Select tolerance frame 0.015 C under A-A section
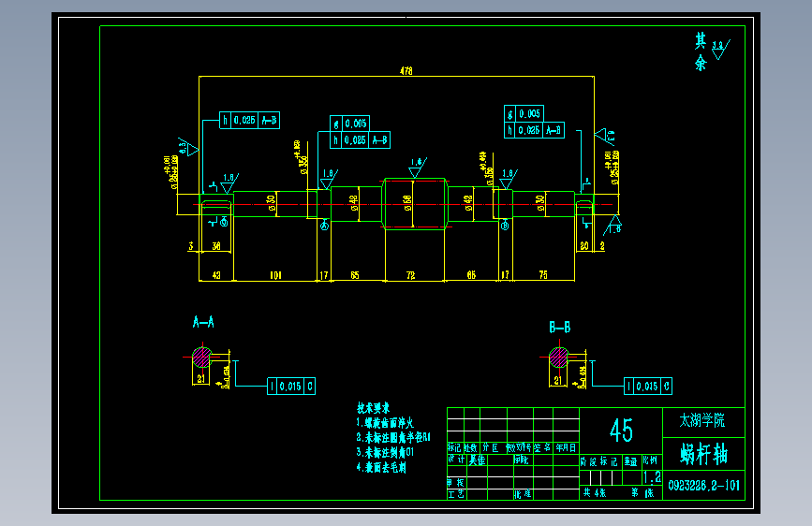The width and height of the screenshot is (812, 526). tap(291, 387)
